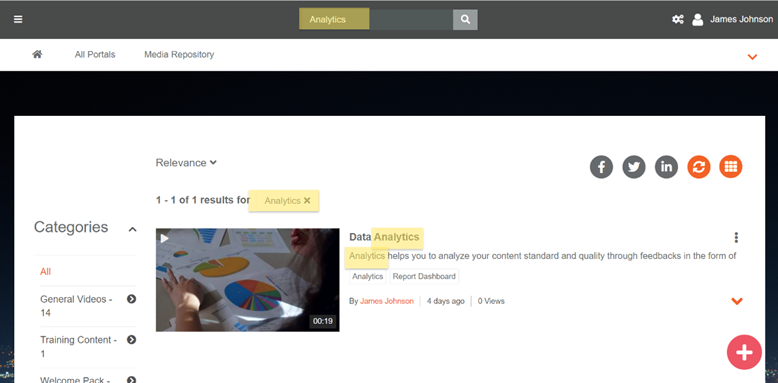The width and height of the screenshot is (778, 383).
Task: Open the Media Repository menu item
Action: [179, 55]
